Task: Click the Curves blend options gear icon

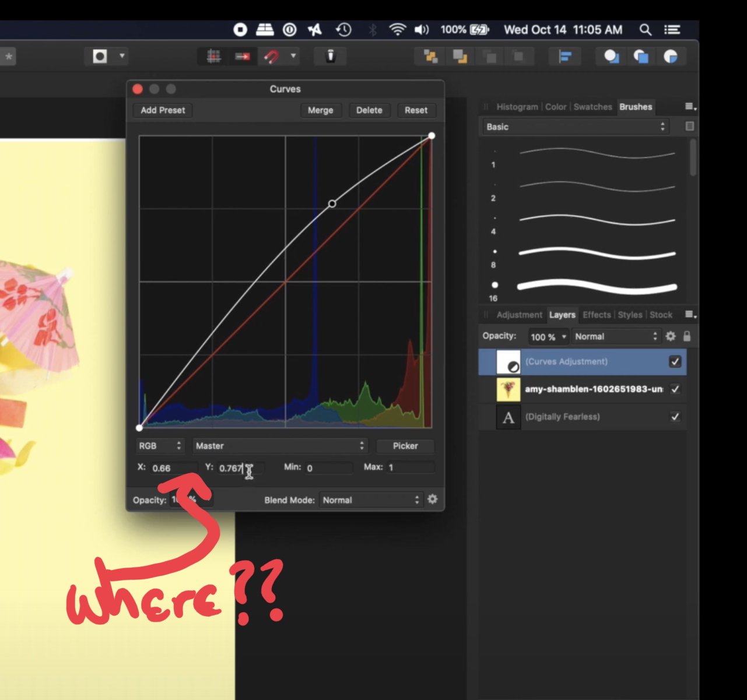Action: click(432, 500)
